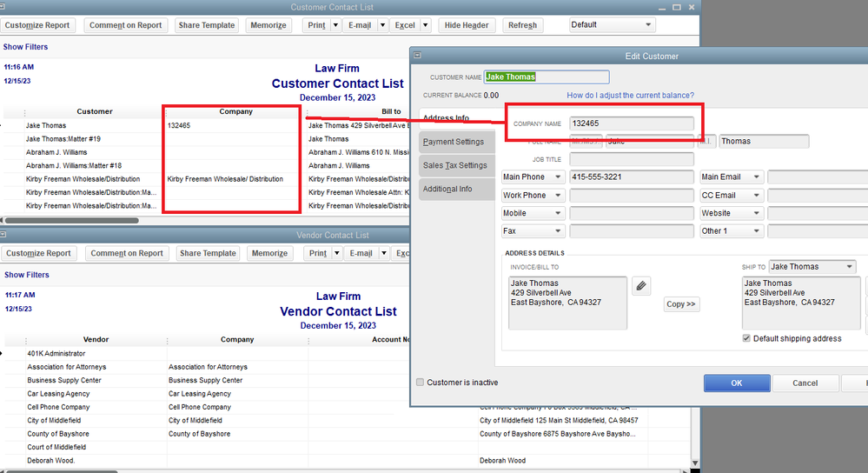Open the Main Email type dropdown

pyautogui.click(x=732, y=177)
